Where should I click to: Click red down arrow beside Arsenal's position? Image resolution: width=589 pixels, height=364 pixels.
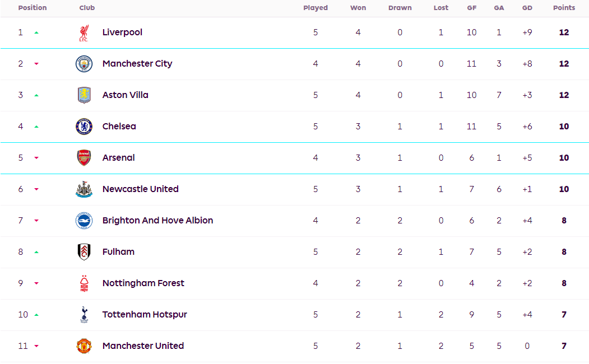(x=36, y=158)
